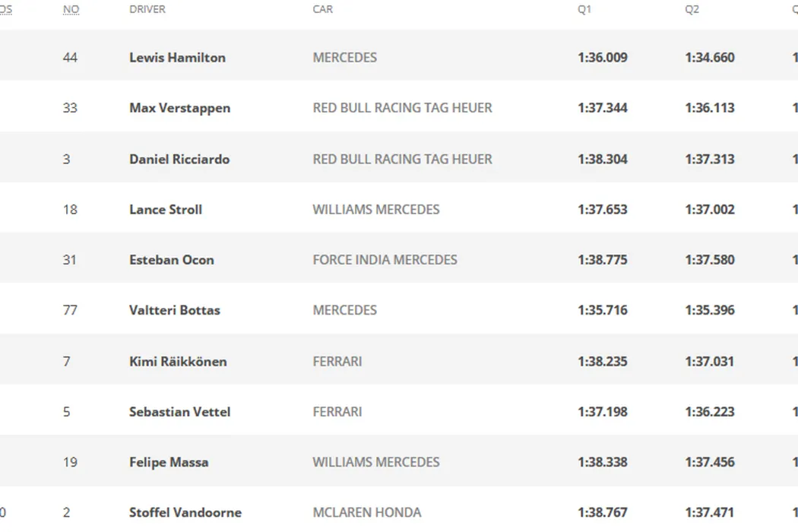Click driver number 33 cell

point(70,108)
